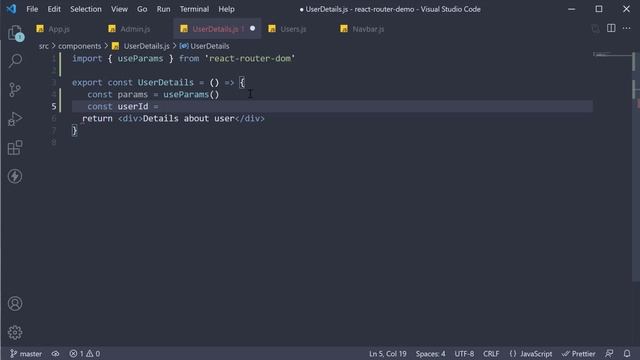Click the vertical editor scrollbar
The height and width of the screenshot is (360, 640).
(x=636, y=167)
